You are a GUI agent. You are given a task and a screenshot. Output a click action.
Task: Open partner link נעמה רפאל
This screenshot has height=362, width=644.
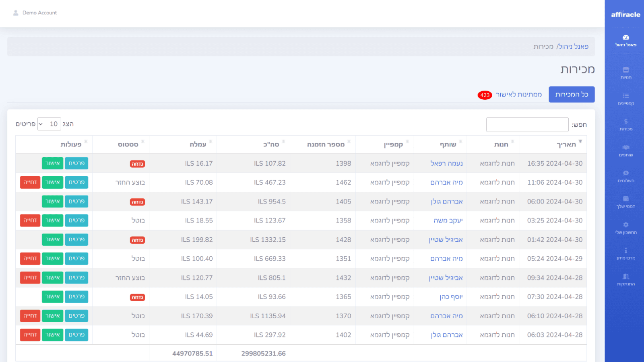[x=446, y=163]
